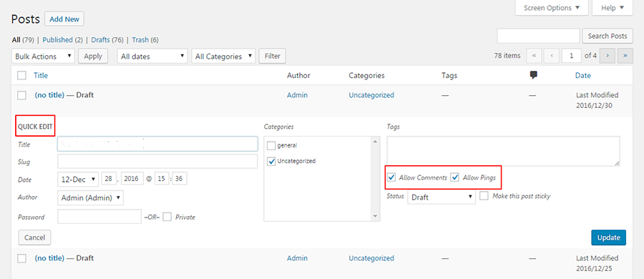Select the 2016/12/25 draft row checkbox
The height and width of the screenshot is (279, 644).
pyautogui.click(x=21, y=258)
